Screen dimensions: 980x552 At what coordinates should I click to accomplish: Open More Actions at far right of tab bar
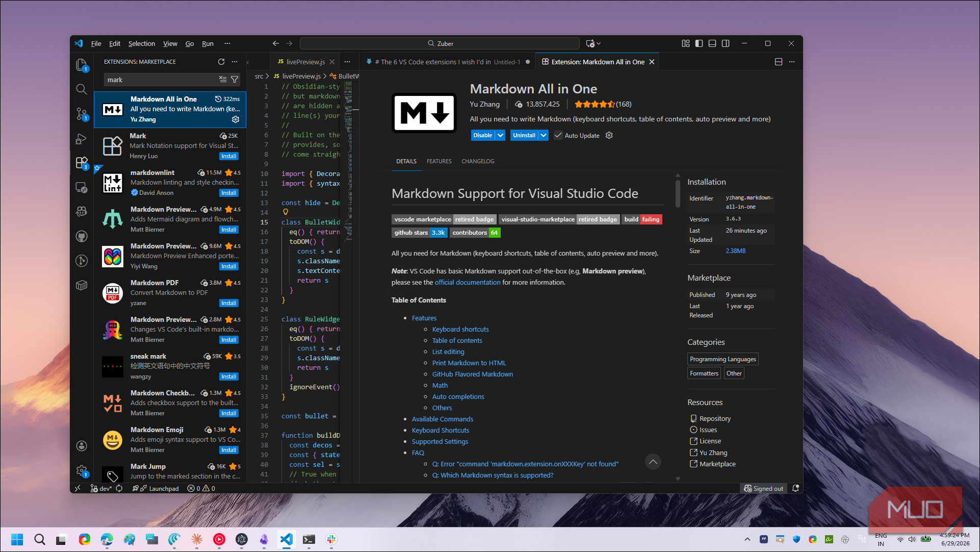pyautogui.click(x=792, y=62)
